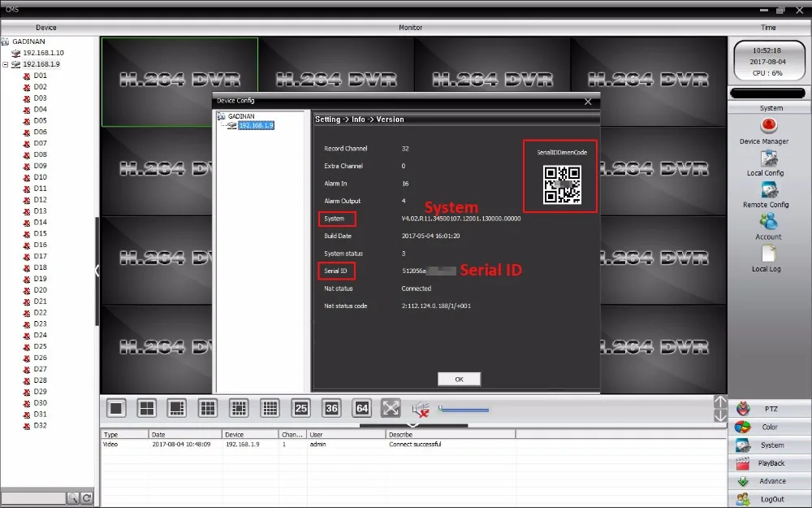Open Remote Config icon
This screenshot has width=812, height=508.
(x=768, y=190)
